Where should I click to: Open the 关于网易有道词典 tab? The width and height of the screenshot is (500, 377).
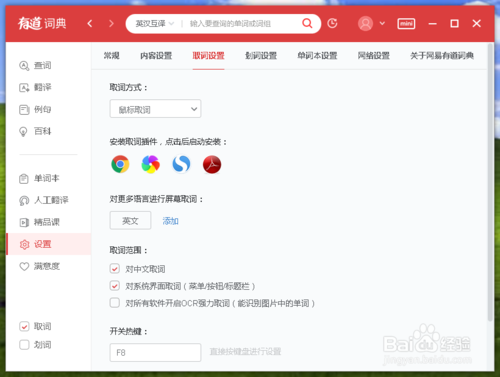pos(442,56)
